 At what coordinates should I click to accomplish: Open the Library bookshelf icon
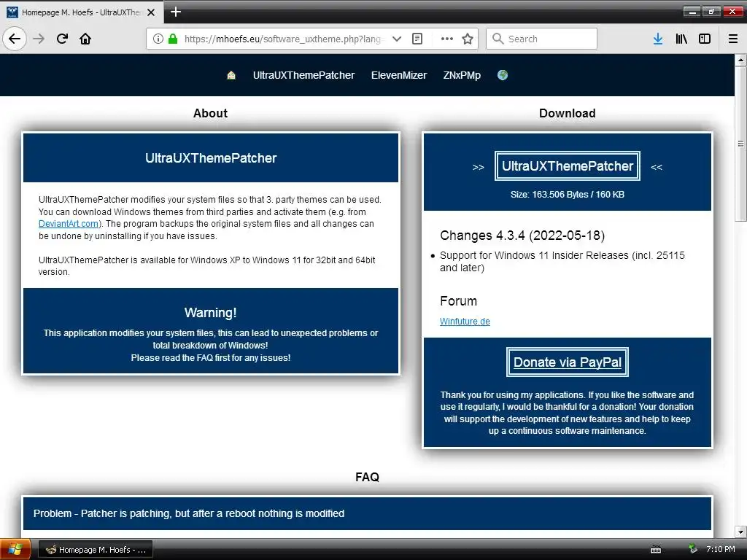681,39
